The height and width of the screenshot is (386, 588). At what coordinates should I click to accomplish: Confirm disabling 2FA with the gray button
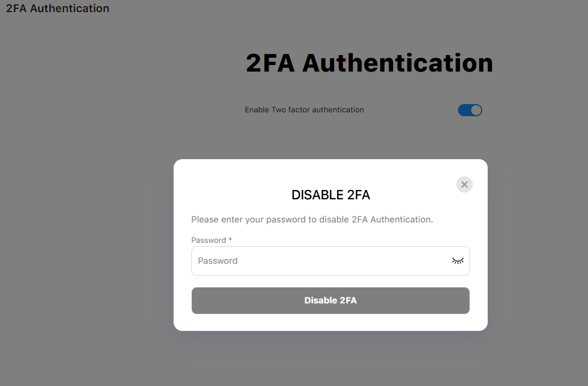click(x=331, y=301)
